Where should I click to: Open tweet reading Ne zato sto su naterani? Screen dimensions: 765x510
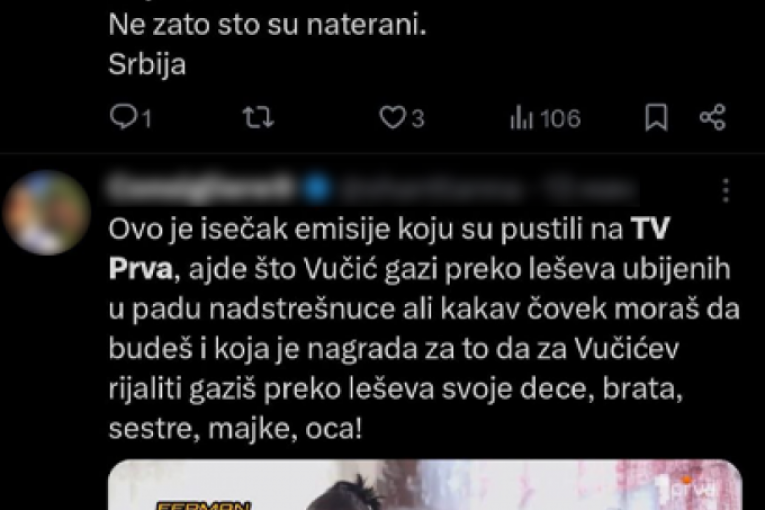(267, 25)
